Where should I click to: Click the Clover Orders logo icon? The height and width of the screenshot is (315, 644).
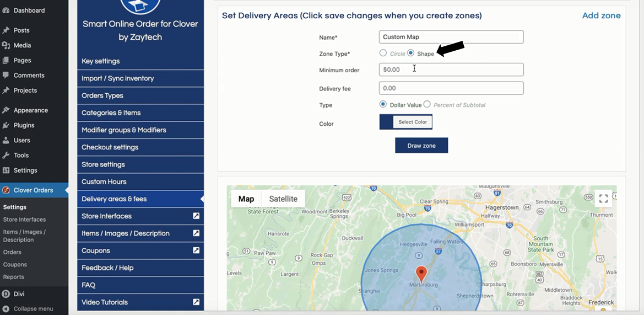(x=6, y=190)
